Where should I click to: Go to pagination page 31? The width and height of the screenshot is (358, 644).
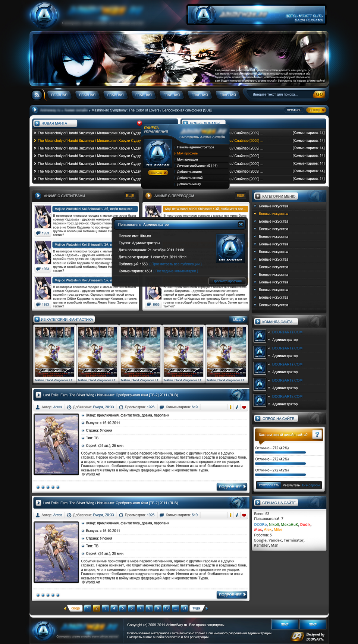pyautogui.click(x=184, y=608)
